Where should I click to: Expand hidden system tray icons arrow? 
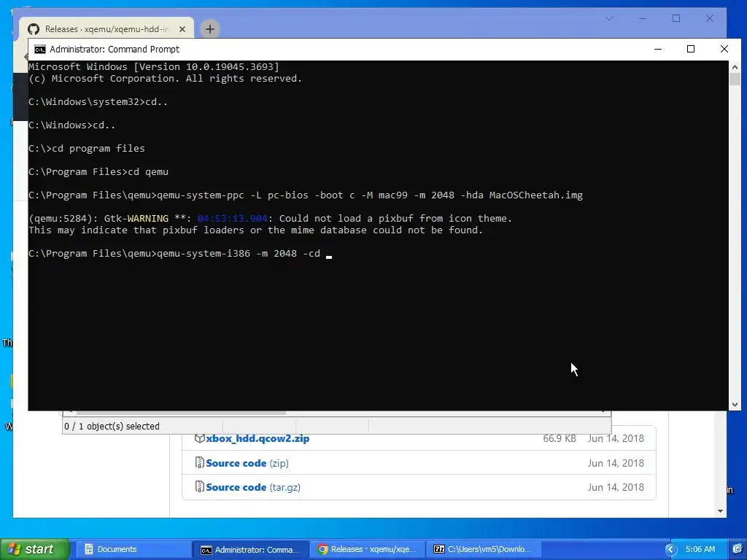[671, 550]
